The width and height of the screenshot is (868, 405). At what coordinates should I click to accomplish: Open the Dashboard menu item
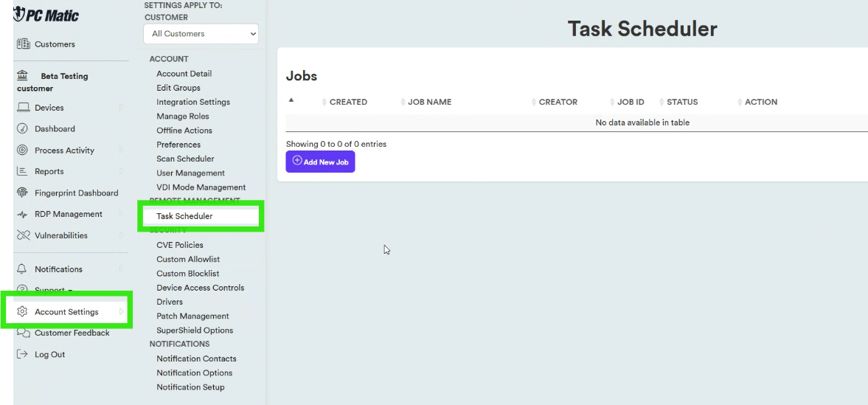click(x=55, y=128)
